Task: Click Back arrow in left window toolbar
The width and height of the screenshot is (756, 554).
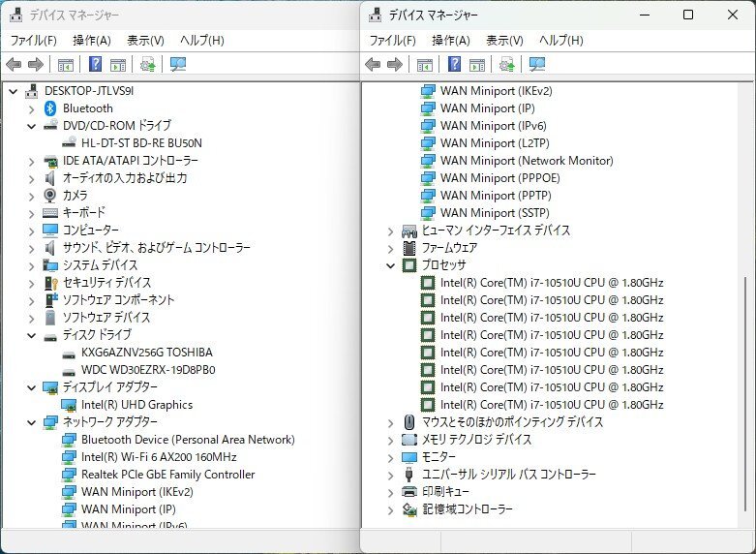Action: [14, 64]
